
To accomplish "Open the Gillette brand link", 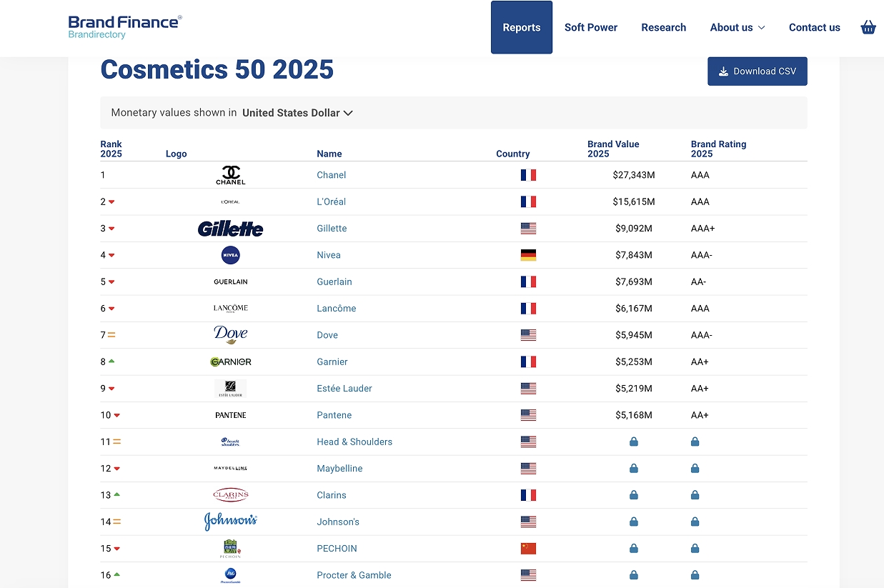I will (x=332, y=229).
